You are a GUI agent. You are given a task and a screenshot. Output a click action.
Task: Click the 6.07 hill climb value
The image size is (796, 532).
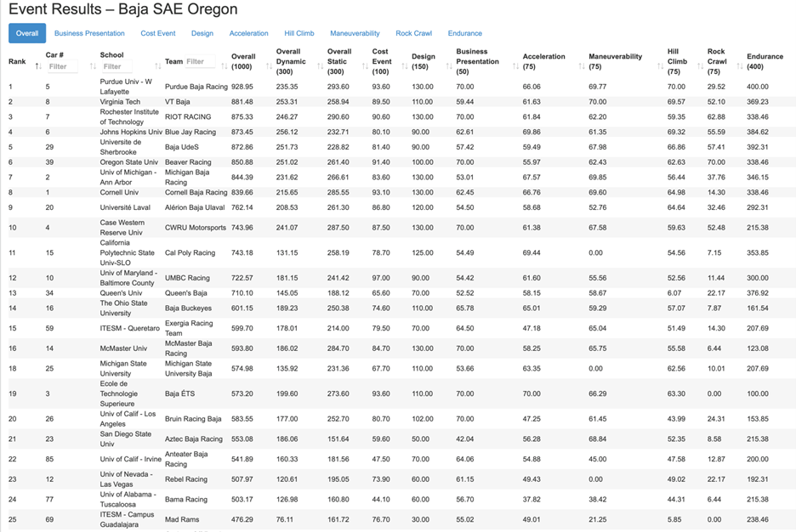pos(674,293)
